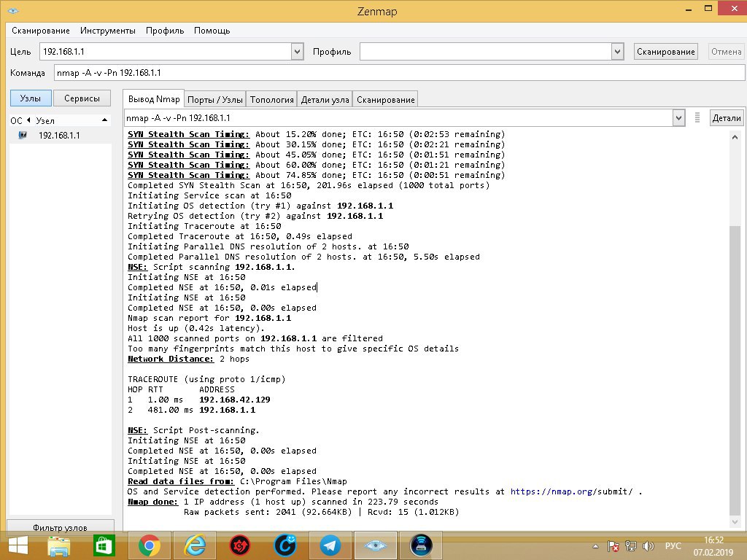Sort hosts by the Узел column header
This screenshot has width=747, height=560.
click(45, 120)
